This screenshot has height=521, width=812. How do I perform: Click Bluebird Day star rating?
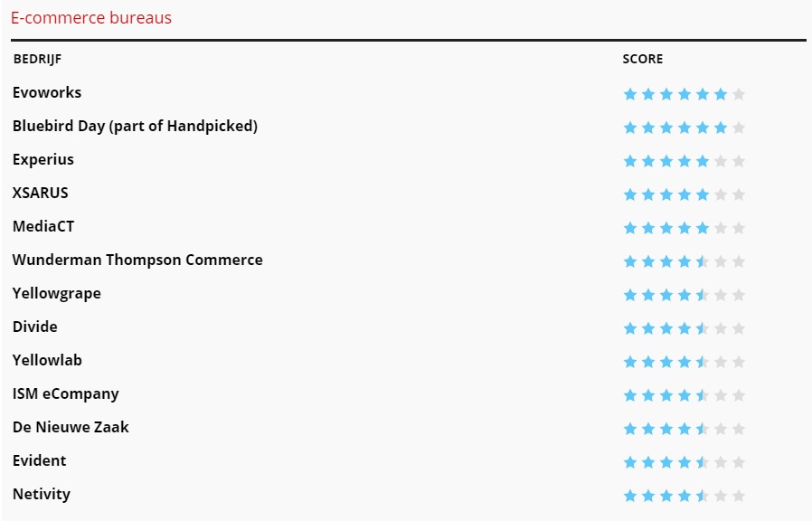[685, 128]
